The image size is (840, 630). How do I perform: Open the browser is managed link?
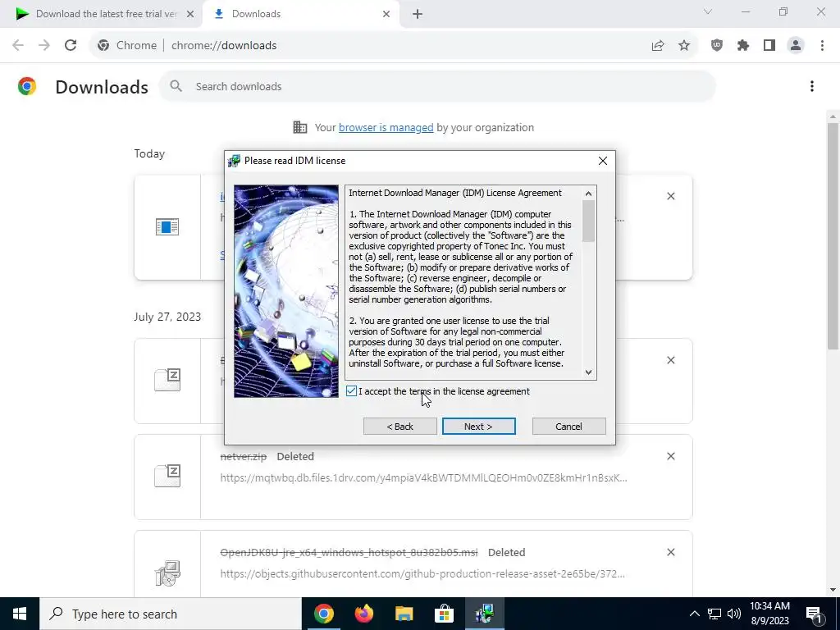pyautogui.click(x=386, y=127)
